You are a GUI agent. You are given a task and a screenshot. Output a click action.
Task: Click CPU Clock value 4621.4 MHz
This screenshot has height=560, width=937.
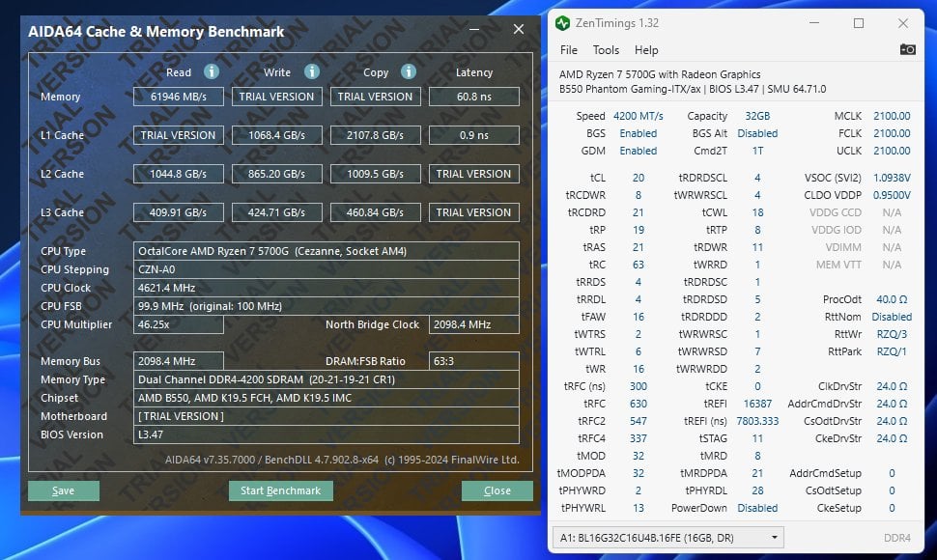tap(327, 288)
